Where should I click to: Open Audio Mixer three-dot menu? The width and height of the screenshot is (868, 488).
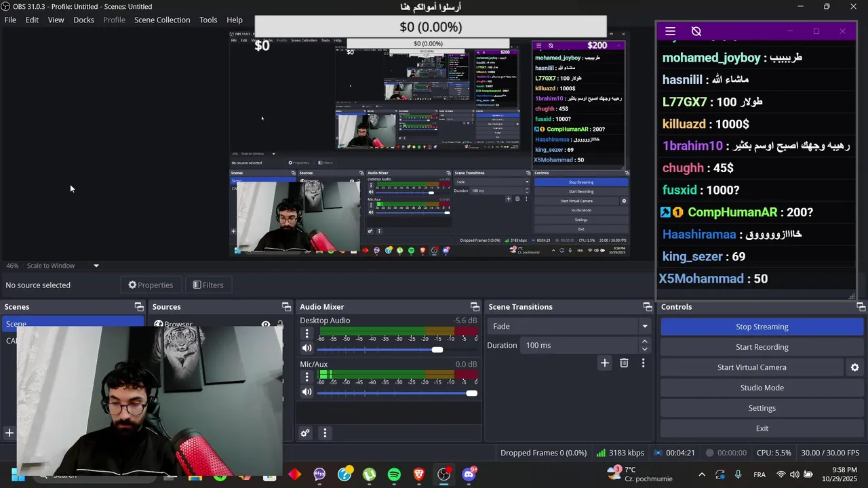325,433
